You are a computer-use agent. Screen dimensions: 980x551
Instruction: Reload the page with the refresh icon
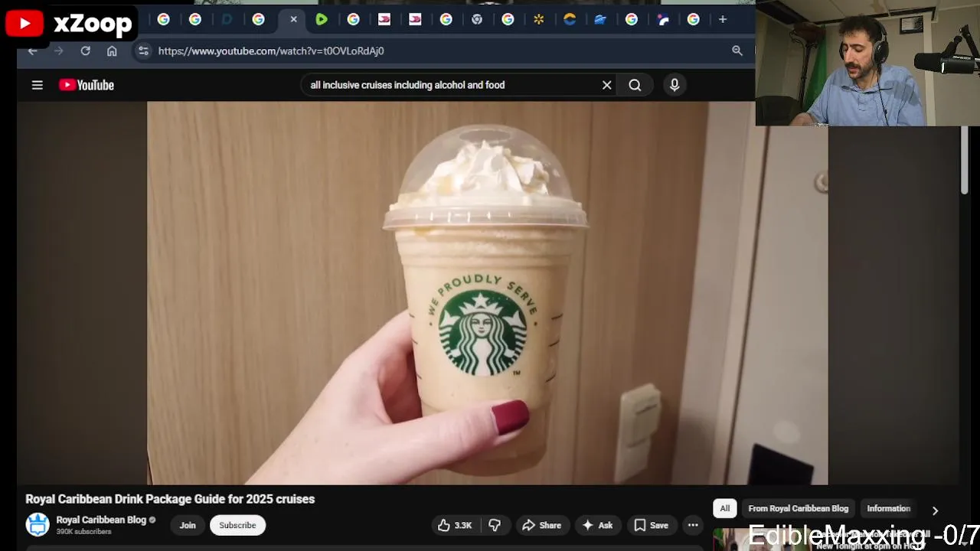[85, 51]
